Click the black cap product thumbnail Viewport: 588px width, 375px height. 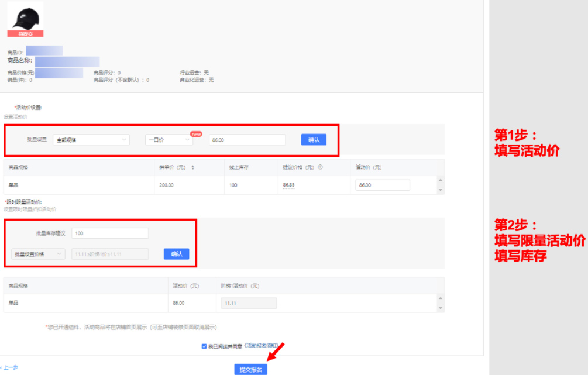25,18
